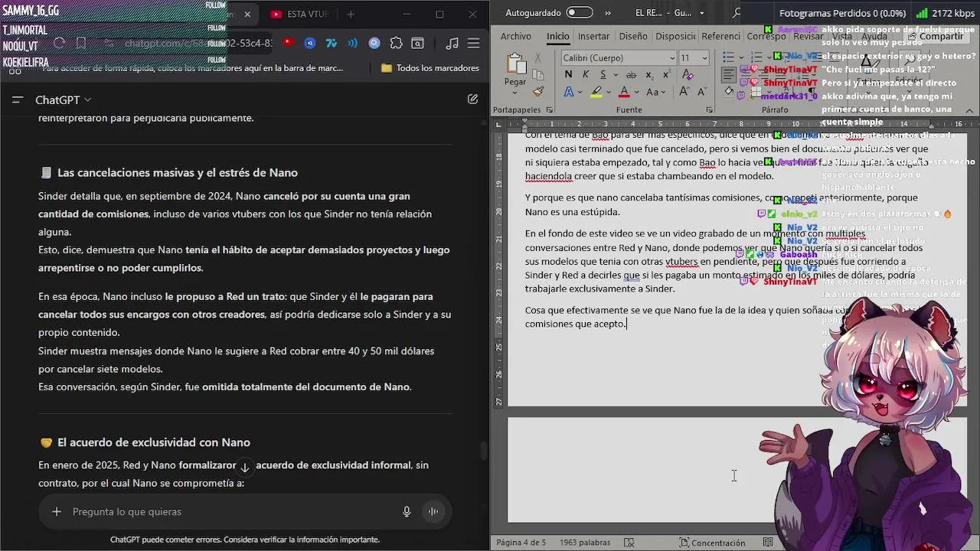Start a new chat with the edit icon
This screenshot has height=551, width=980.
472,99
